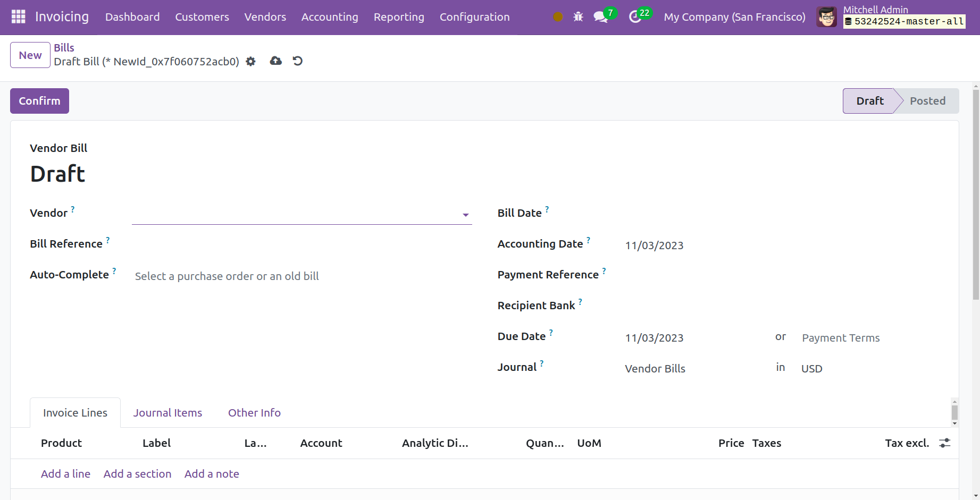Open the Payment Terms selector
980x500 pixels.
pos(870,338)
